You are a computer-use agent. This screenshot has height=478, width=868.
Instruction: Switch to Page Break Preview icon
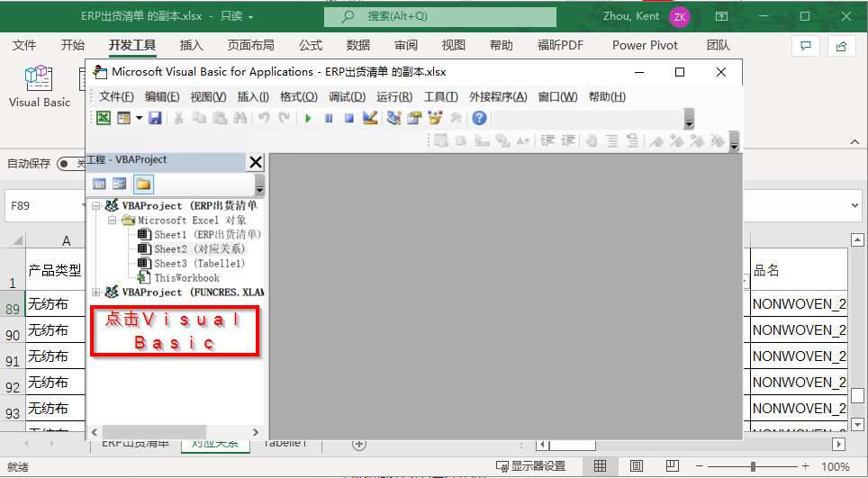click(x=673, y=465)
